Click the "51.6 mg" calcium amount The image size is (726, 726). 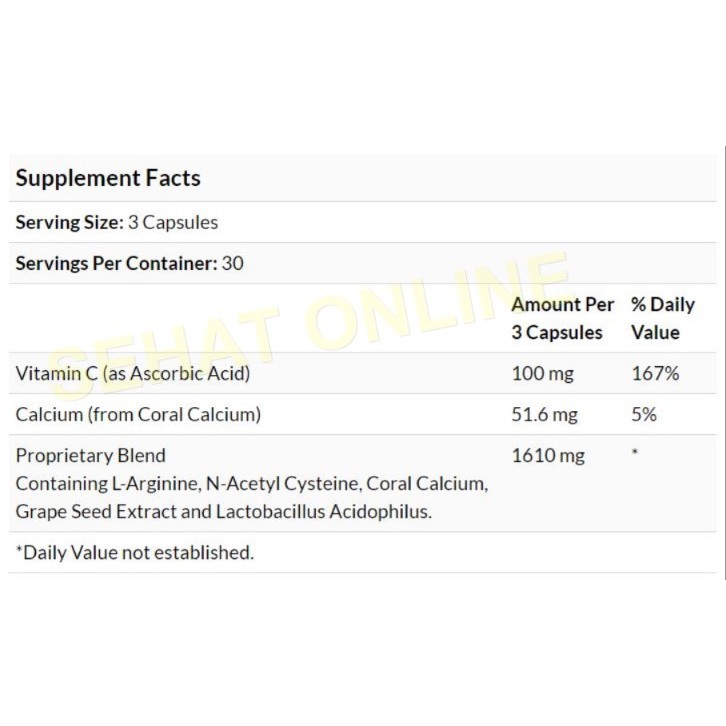[544, 415]
